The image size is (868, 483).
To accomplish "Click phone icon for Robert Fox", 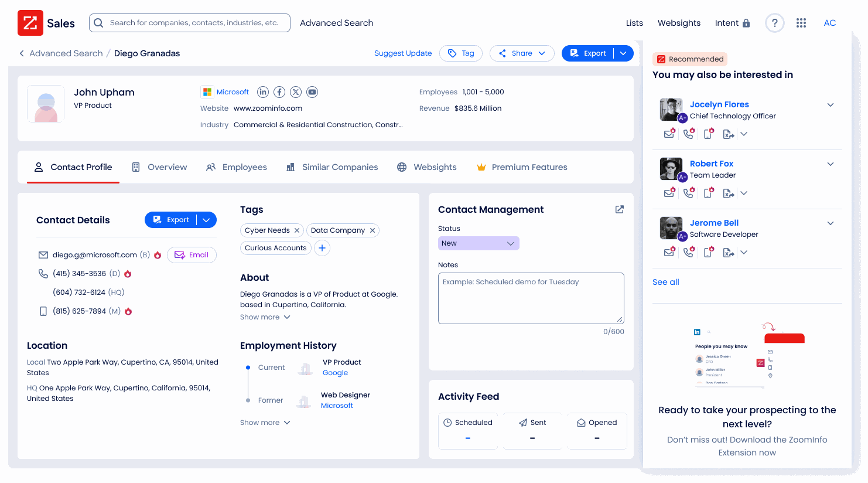I will (x=689, y=193).
